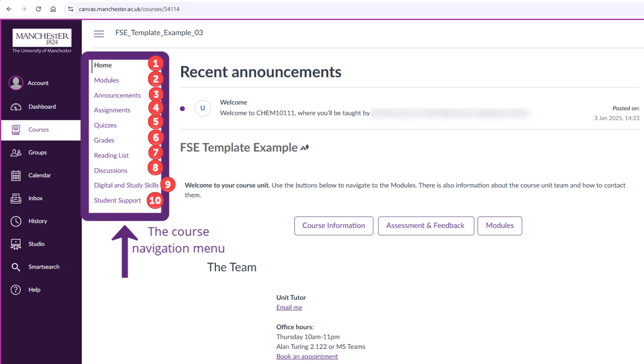Click the Course Information button
The height and width of the screenshot is (364, 644).
pyautogui.click(x=333, y=226)
